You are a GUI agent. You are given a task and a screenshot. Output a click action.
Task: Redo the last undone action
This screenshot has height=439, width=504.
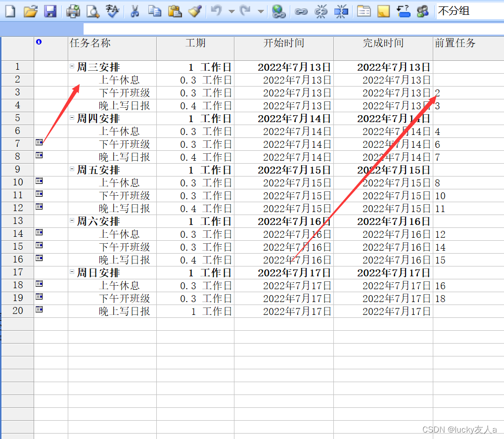pos(246,11)
